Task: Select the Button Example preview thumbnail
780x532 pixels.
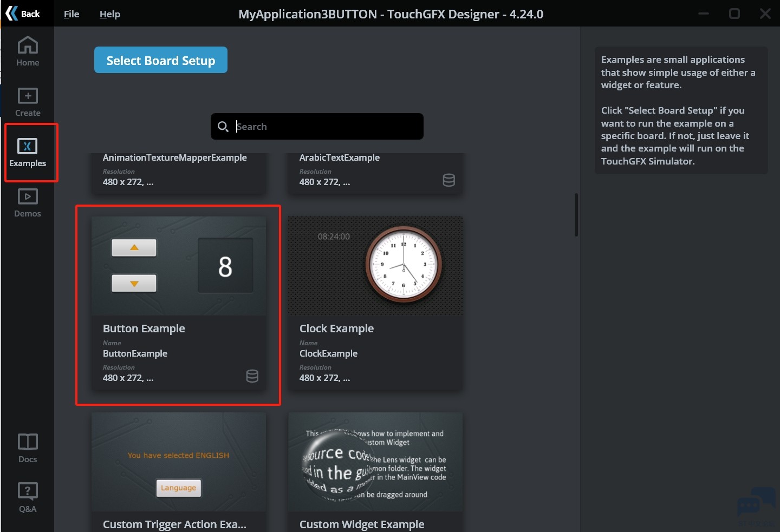Action: (179, 266)
